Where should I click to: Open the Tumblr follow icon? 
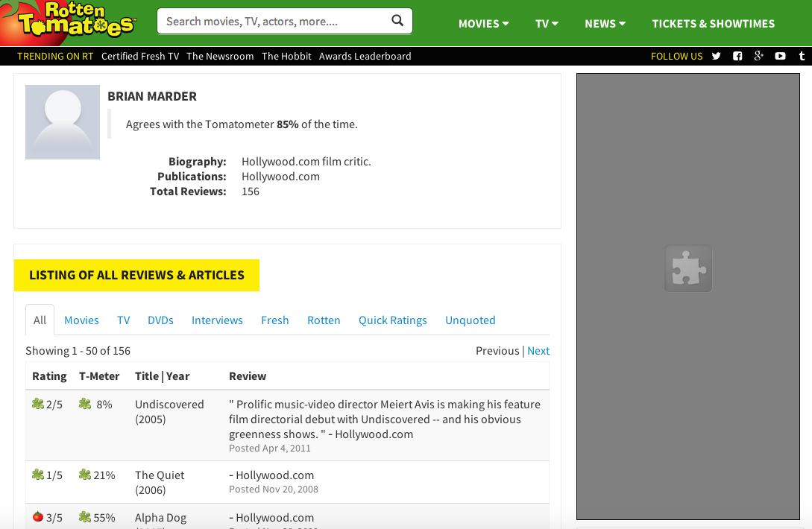point(802,56)
